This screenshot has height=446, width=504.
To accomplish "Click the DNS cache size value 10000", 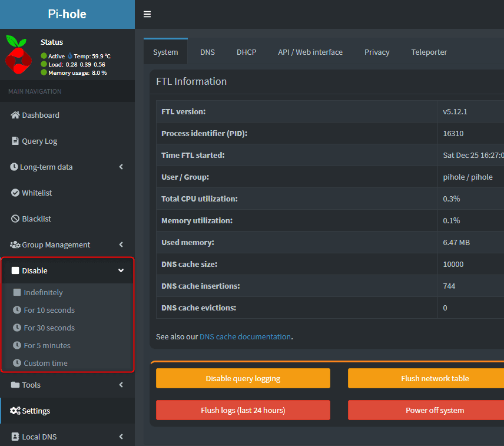I will pyautogui.click(x=453, y=264).
